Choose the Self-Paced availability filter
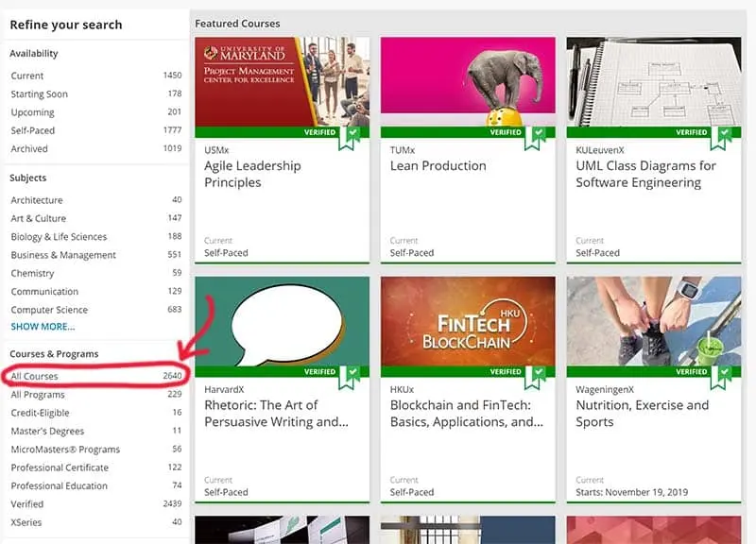Image resolution: width=756 pixels, height=544 pixels. pyautogui.click(x=96, y=130)
